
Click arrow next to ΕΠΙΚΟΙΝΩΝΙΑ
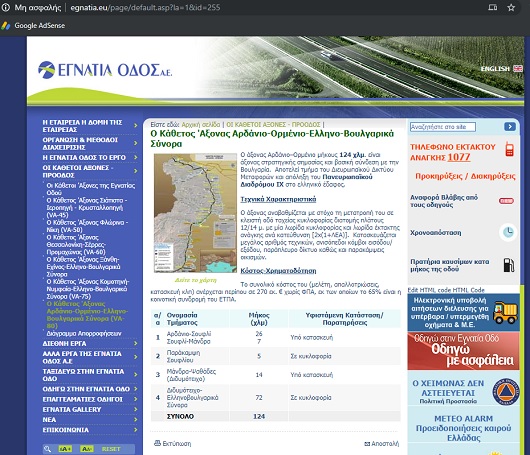point(136,430)
